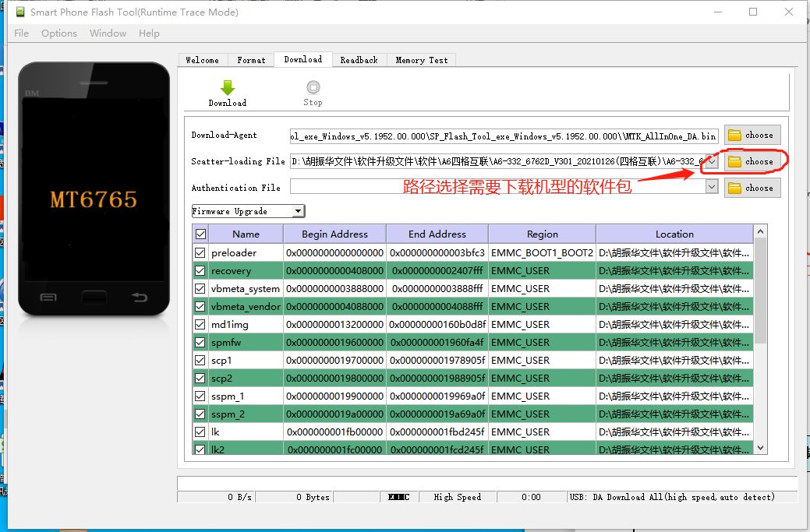Switch to the Memory Test tab

click(421, 60)
